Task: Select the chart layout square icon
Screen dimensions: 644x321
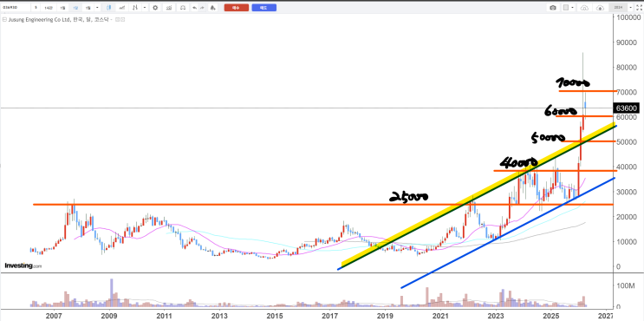Action: tap(566, 8)
